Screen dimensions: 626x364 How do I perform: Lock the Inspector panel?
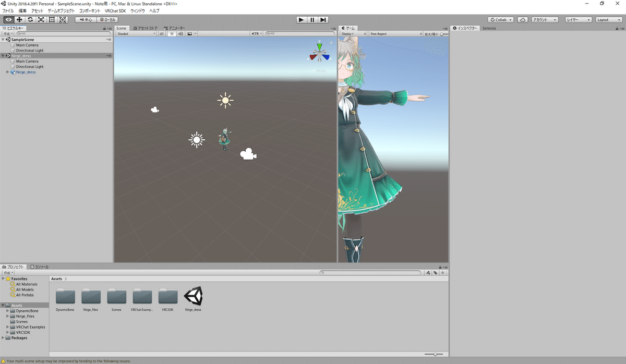[x=617, y=28]
